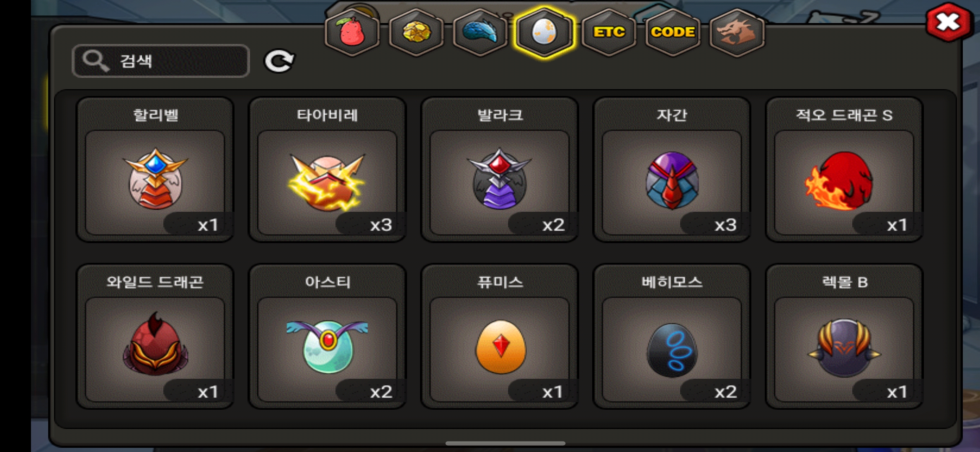Choose the 렉몰 B horned egg
The image size is (980, 452).
[844, 336]
